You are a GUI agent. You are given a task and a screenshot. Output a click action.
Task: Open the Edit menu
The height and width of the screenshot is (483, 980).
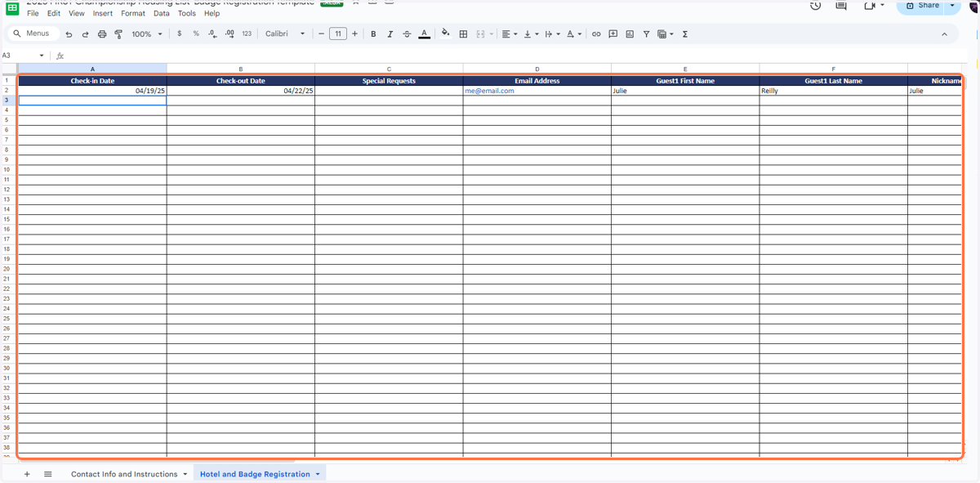click(x=54, y=14)
